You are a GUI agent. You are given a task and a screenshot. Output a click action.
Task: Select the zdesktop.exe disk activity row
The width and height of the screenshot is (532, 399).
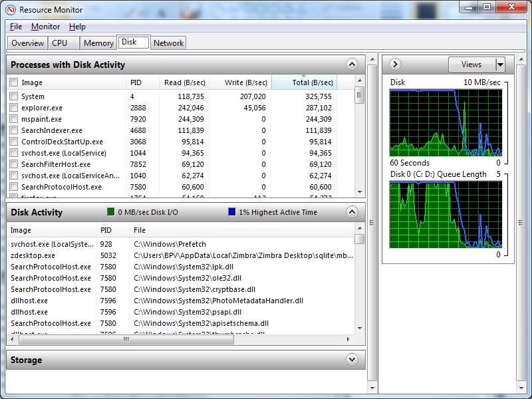(181, 255)
